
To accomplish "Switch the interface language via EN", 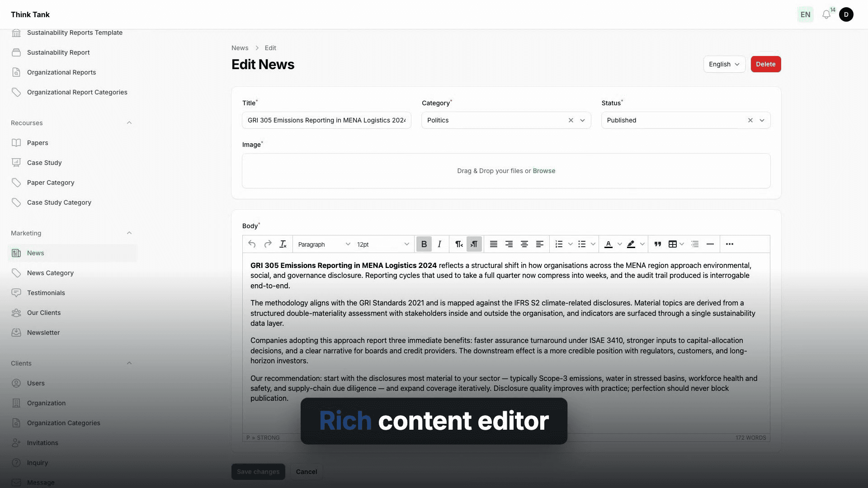I will click(806, 14).
